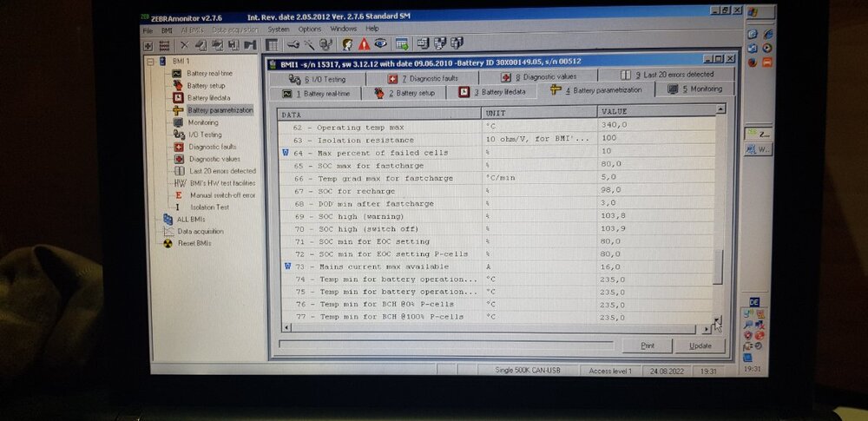This screenshot has width=868, height=421.
Task: Click the vertical scrollbar down arrow
Action: (718, 320)
